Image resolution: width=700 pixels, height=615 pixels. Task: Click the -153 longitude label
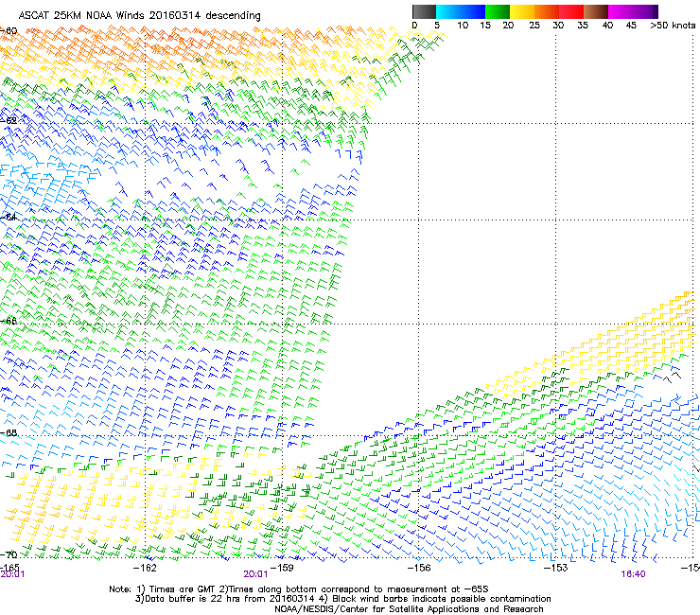tap(556, 568)
